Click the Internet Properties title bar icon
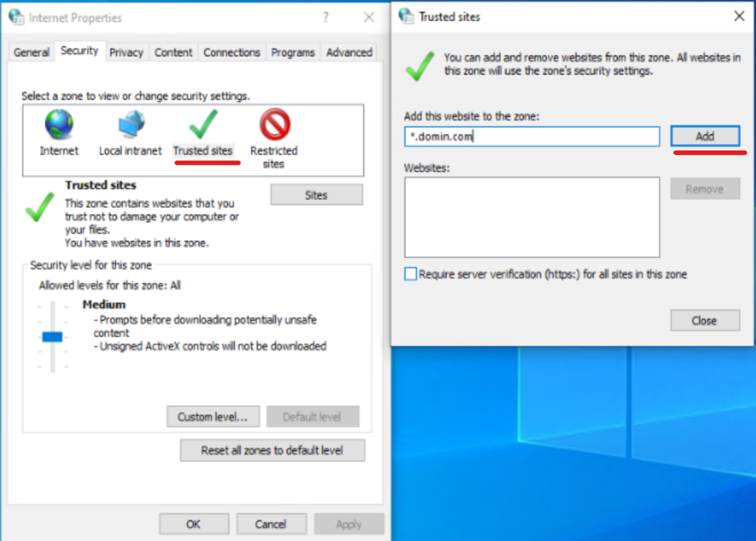Viewport: 756px width, 541px height. 16,17
